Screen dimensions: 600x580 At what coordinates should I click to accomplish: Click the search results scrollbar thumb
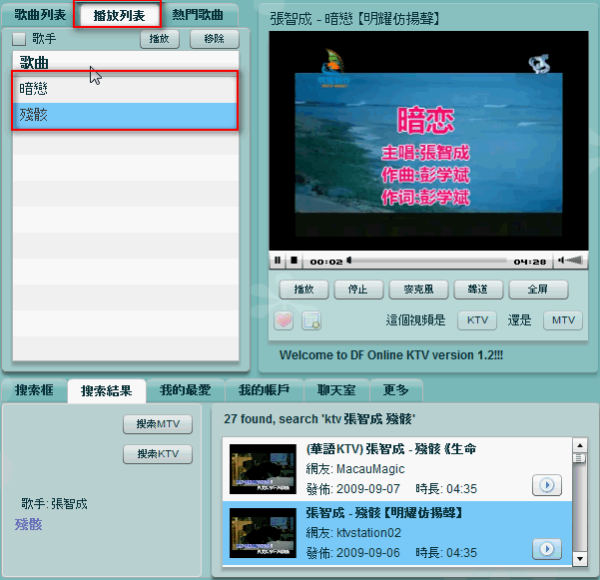(580, 458)
